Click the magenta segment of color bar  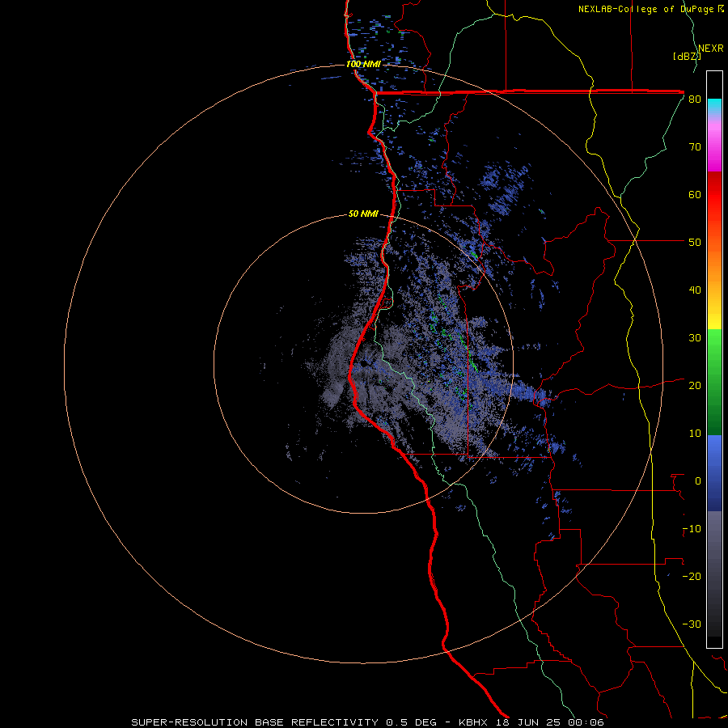coord(714,146)
